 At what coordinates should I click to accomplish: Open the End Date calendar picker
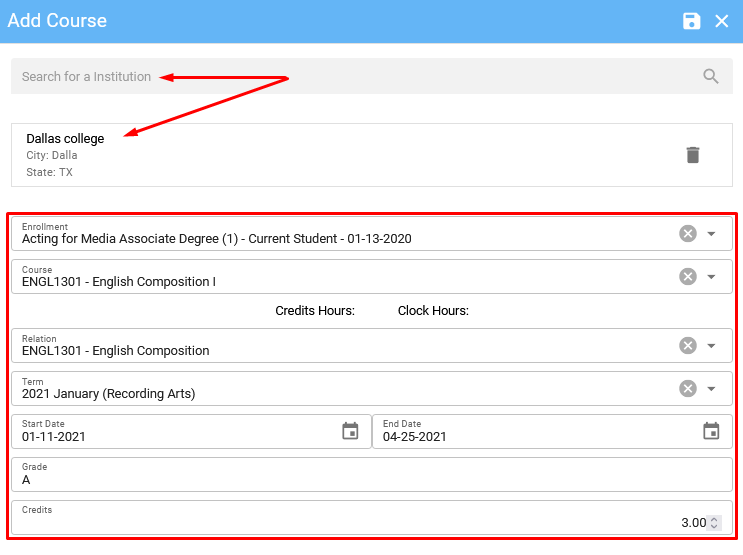click(x=711, y=431)
